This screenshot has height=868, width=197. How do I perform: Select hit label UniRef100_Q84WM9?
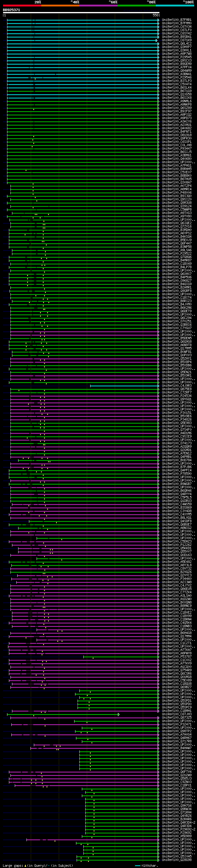[x=176, y=71]
